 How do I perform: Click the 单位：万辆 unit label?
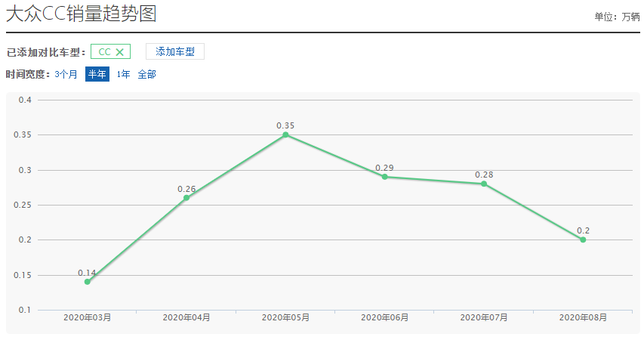(617, 17)
